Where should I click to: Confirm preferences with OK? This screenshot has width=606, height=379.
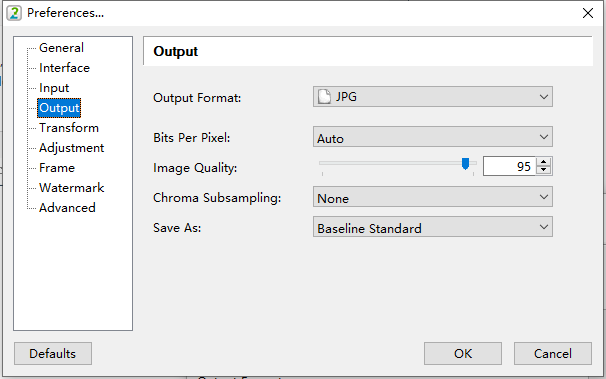click(x=463, y=354)
